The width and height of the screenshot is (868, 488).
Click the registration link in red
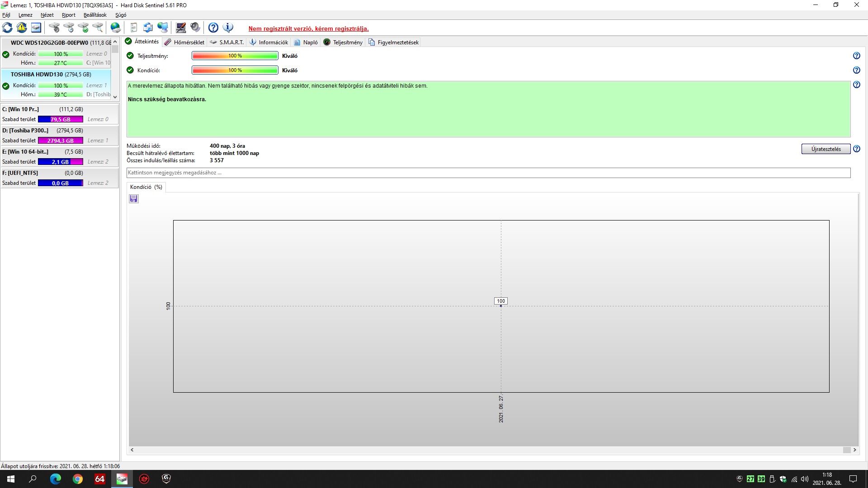308,28
